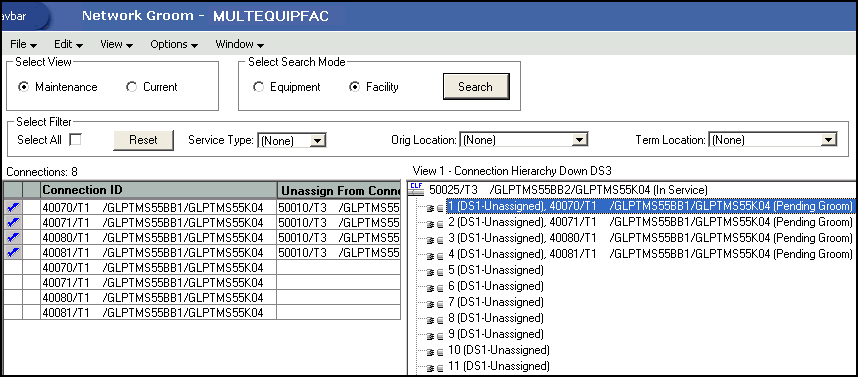Image resolution: width=858 pixels, height=377 pixels.
Task: Click 50010/T3 cell in checked 40081/T1 row
Action: [x=339, y=252]
